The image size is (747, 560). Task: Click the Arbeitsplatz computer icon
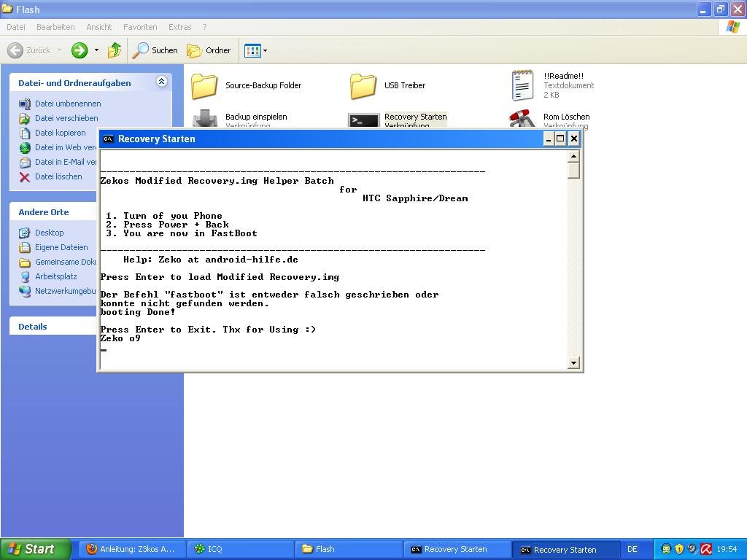click(25, 277)
